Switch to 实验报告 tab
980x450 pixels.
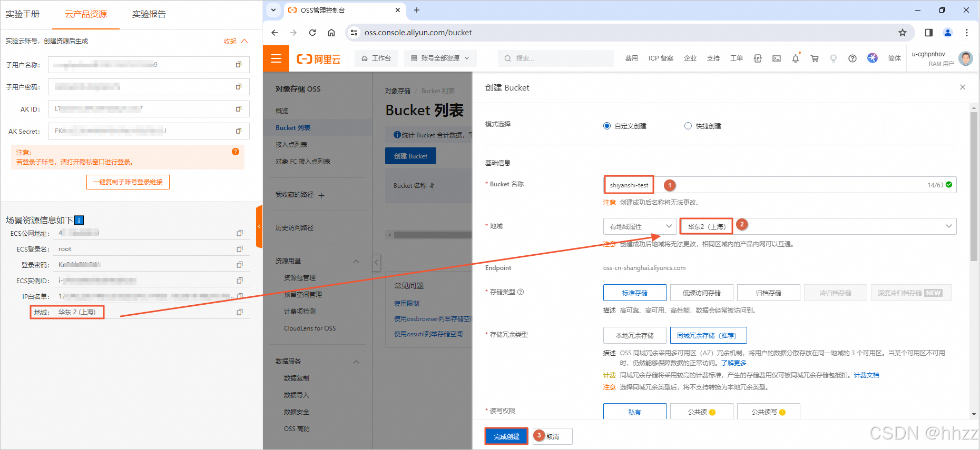[149, 14]
